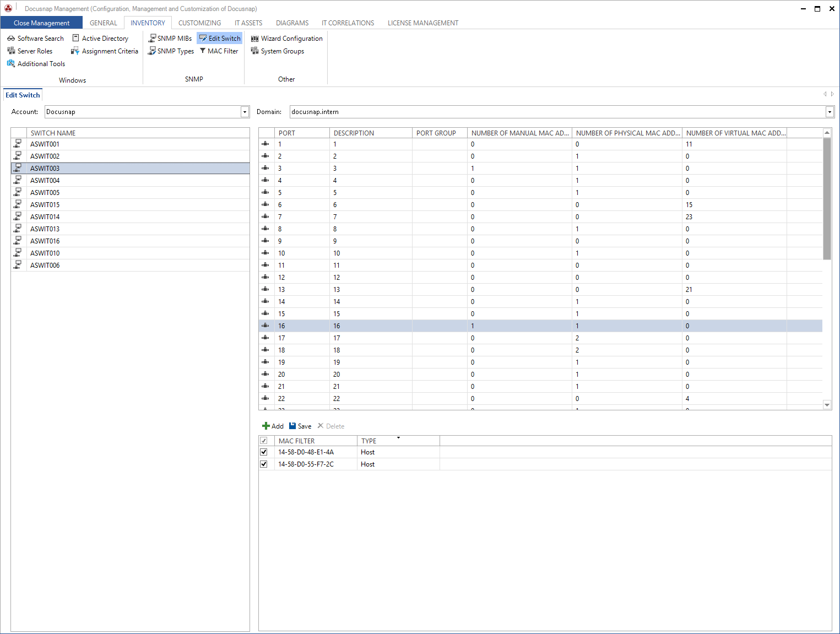
Task: Open SNMP MIBs
Action: (170, 39)
